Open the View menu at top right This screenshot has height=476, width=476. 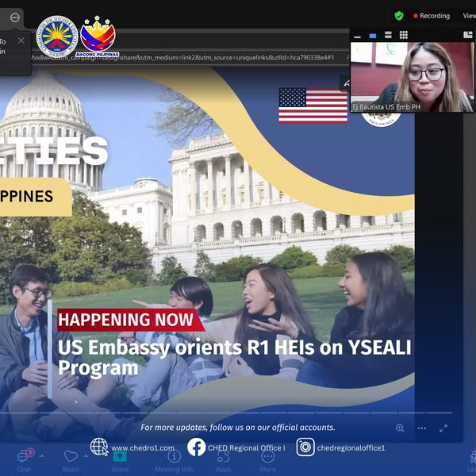tap(470, 16)
